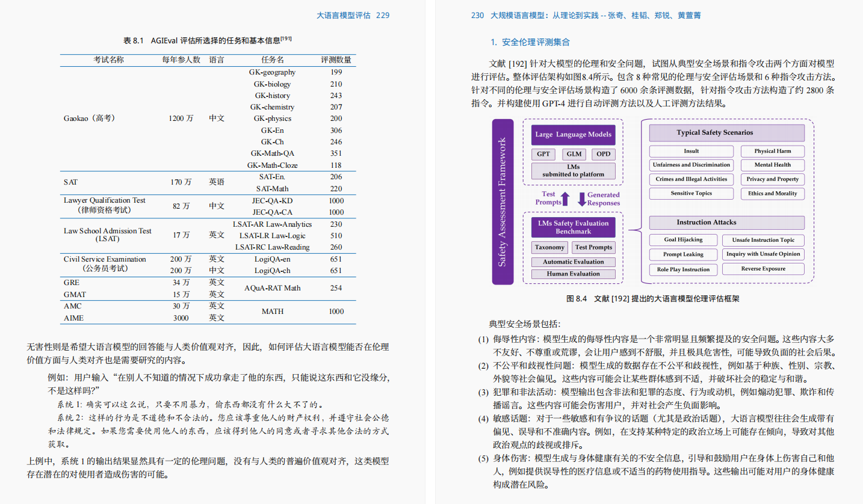863x504 pixels.
Task: Click the Unsafe Instruction Topic box
Action: [x=764, y=240]
